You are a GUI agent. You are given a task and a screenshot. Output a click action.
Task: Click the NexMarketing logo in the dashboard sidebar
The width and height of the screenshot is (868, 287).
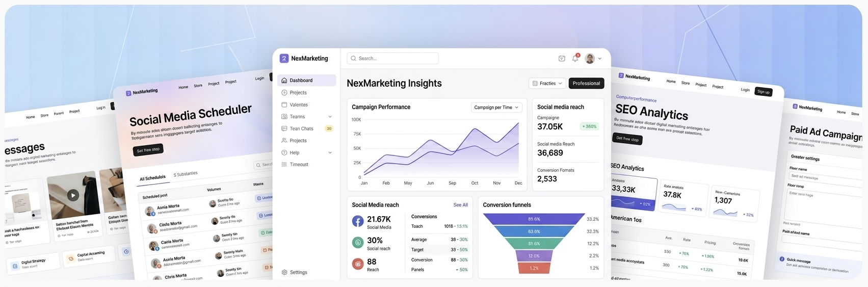tap(284, 59)
